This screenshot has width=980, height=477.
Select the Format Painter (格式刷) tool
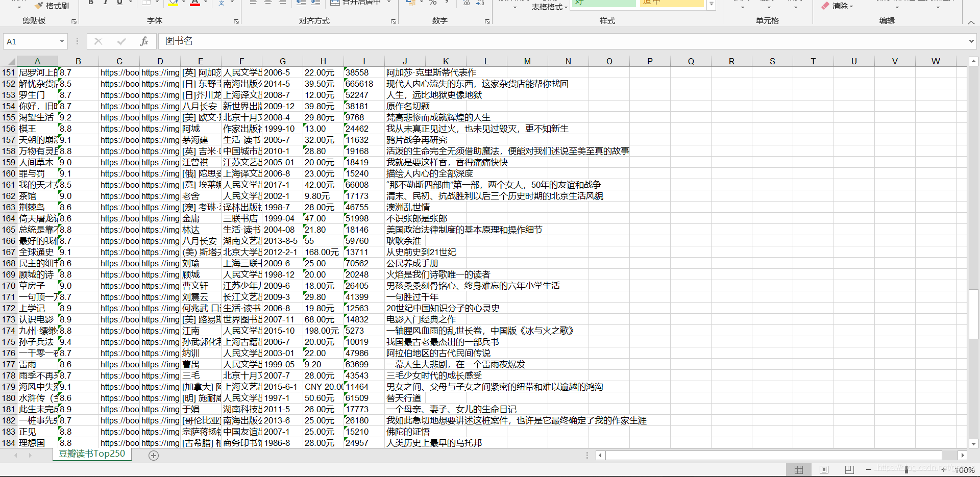[x=52, y=6]
